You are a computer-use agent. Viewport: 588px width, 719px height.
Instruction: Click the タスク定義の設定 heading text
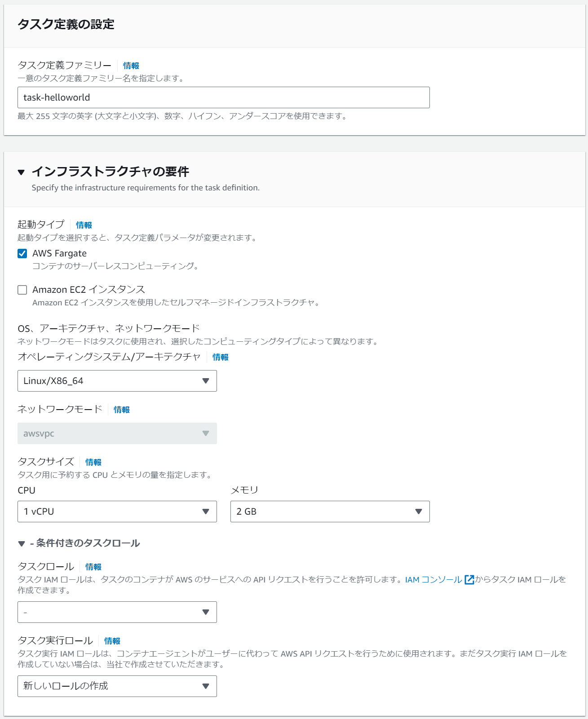[66, 24]
